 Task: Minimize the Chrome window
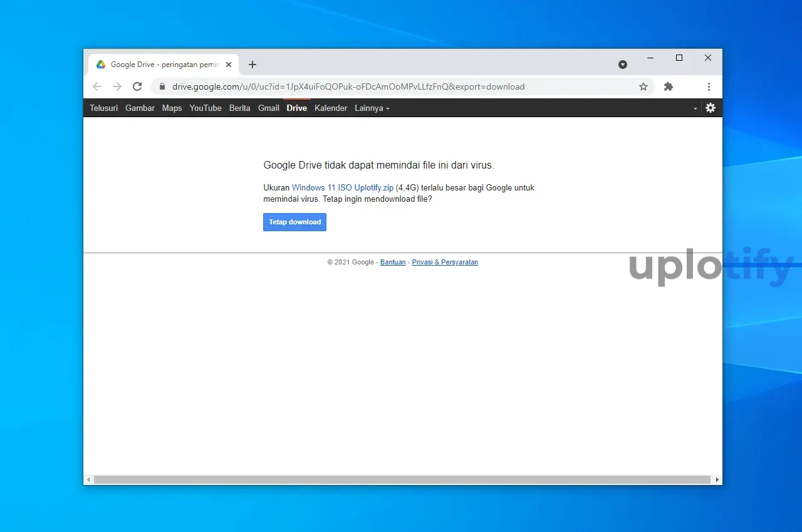click(650, 58)
